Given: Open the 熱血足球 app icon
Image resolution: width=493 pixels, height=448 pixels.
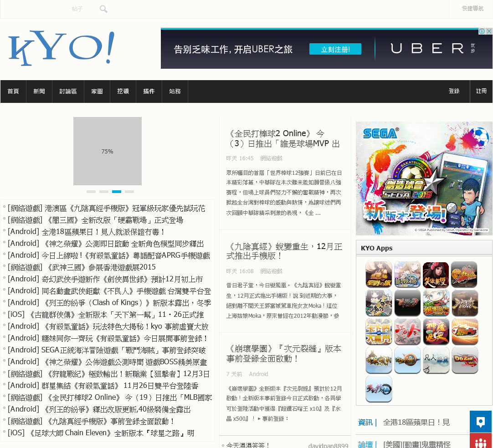Looking at the screenshot, I should pos(464,331).
